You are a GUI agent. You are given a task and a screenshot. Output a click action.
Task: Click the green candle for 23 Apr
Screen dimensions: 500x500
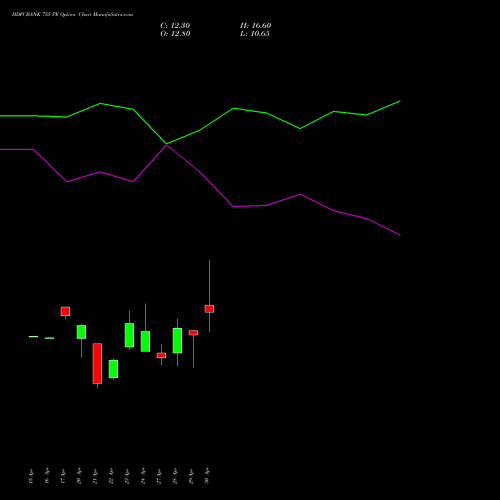click(x=129, y=335)
